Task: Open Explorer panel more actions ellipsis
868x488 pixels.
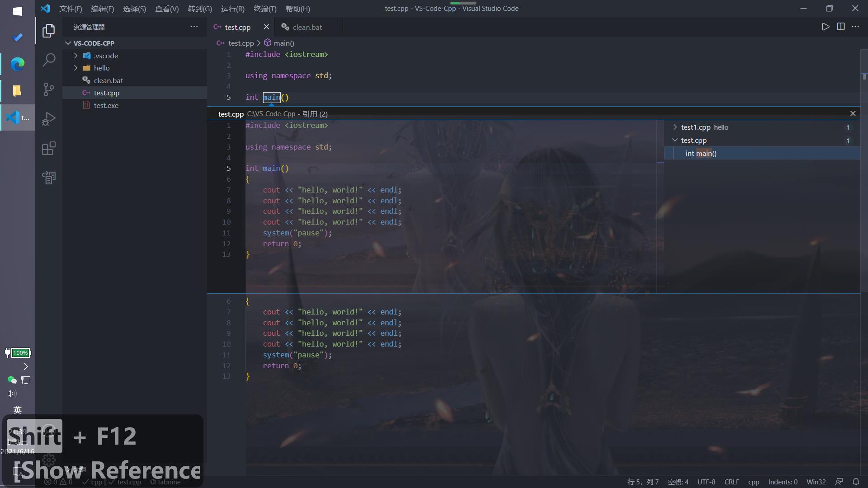Action: (x=194, y=27)
